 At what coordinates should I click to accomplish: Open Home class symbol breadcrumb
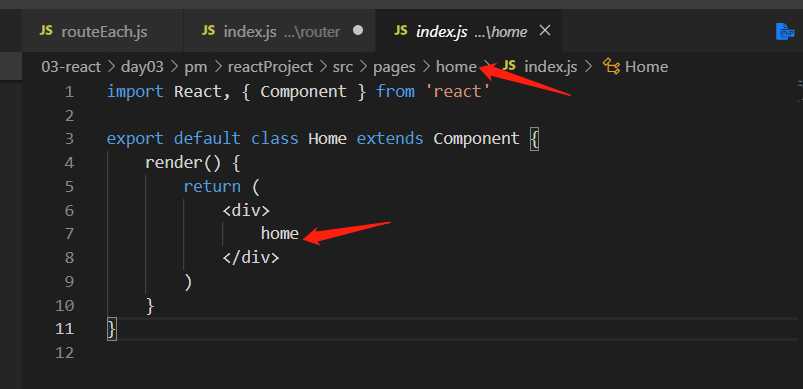(646, 67)
